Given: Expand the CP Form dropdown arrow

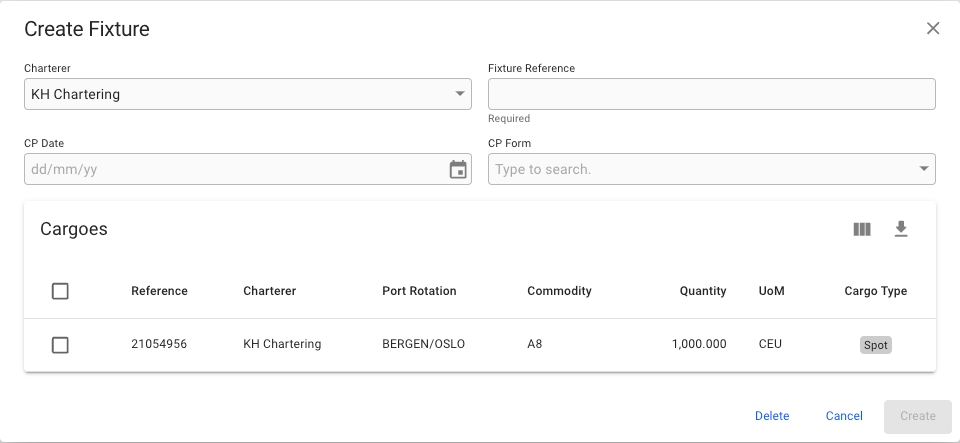Looking at the screenshot, I should tap(924, 169).
